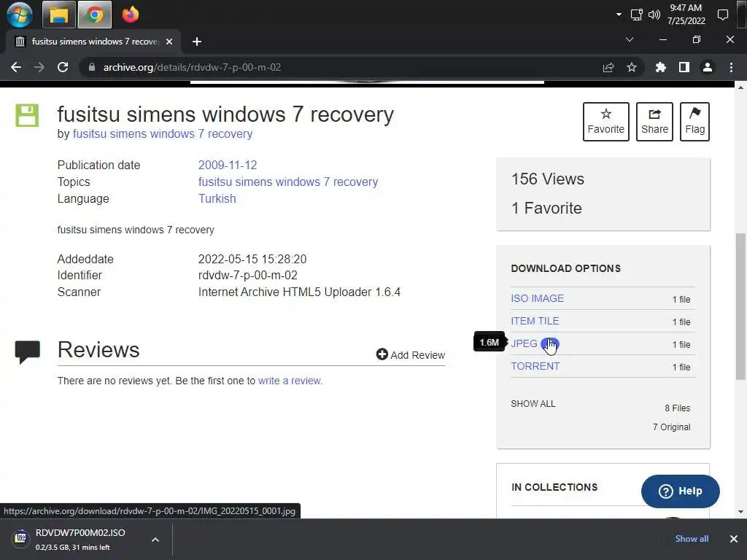Show hidden system tray icons
The width and height of the screenshot is (747, 560).
(x=619, y=15)
